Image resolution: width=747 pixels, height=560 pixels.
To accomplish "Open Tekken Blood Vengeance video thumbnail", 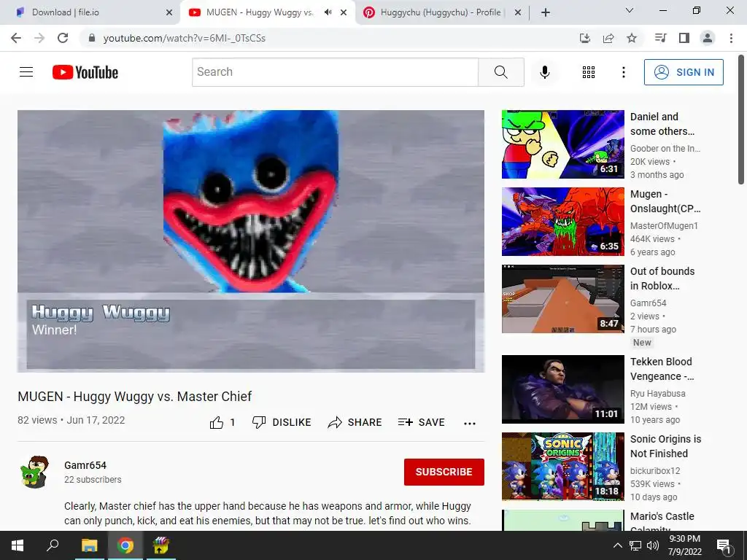I will point(562,389).
